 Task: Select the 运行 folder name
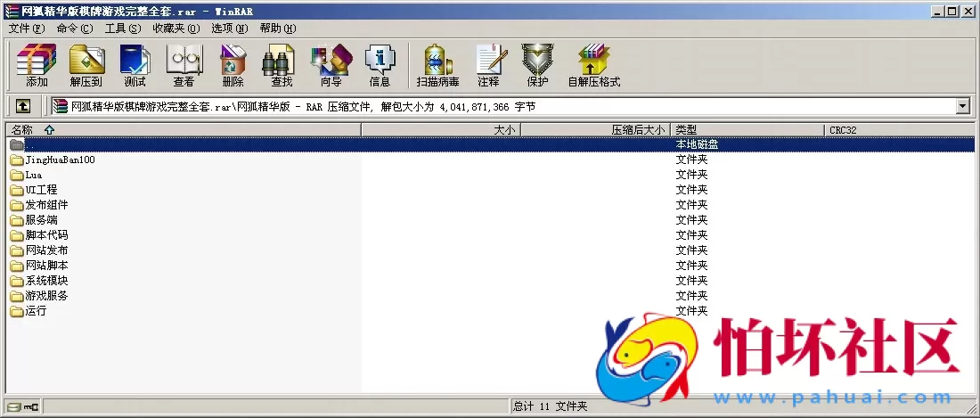(x=36, y=310)
